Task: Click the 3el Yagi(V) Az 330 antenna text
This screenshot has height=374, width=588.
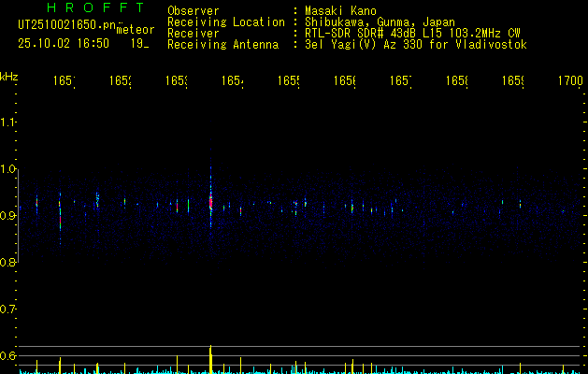Action: (416, 45)
